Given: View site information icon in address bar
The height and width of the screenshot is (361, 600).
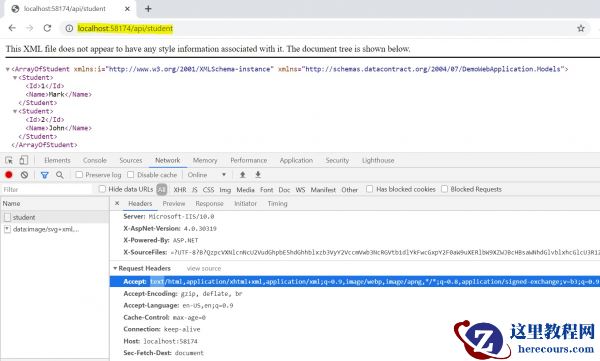Looking at the screenshot, I should point(69,28).
